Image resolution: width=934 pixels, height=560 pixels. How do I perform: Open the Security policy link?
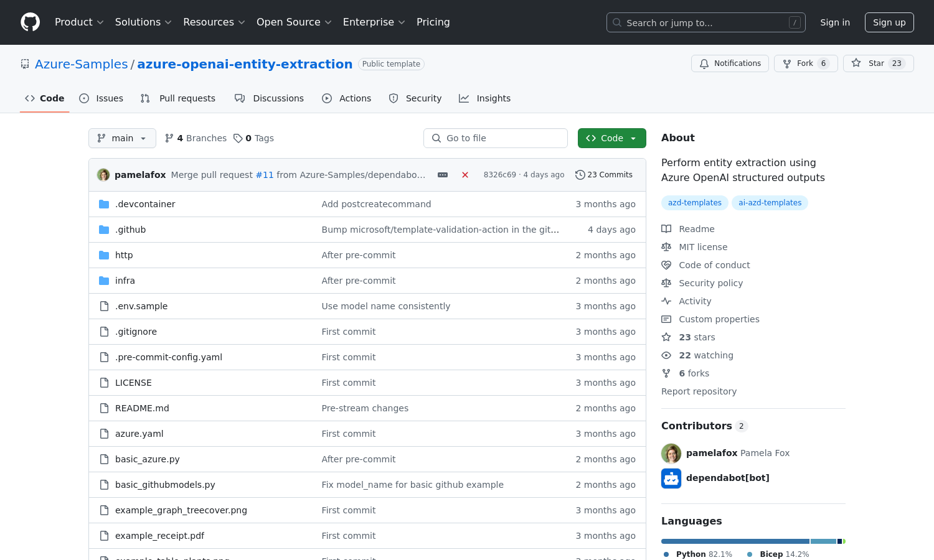click(x=710, y=282)
